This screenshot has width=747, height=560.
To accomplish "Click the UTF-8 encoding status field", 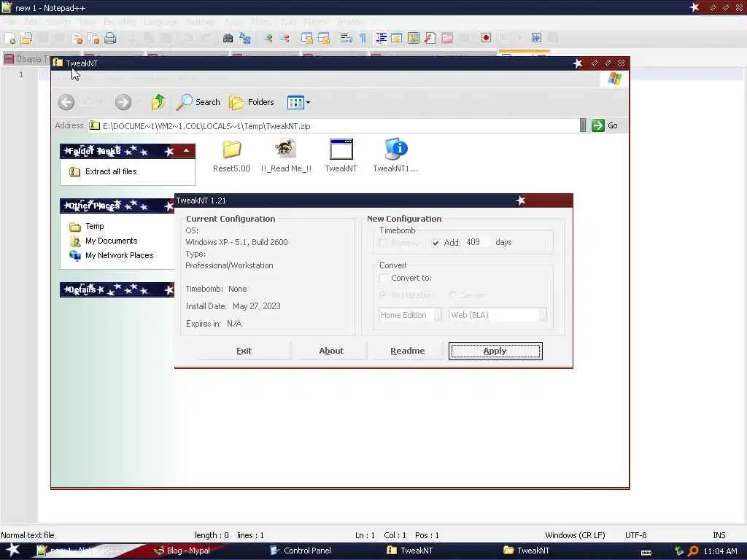I will tap(635, 535).
